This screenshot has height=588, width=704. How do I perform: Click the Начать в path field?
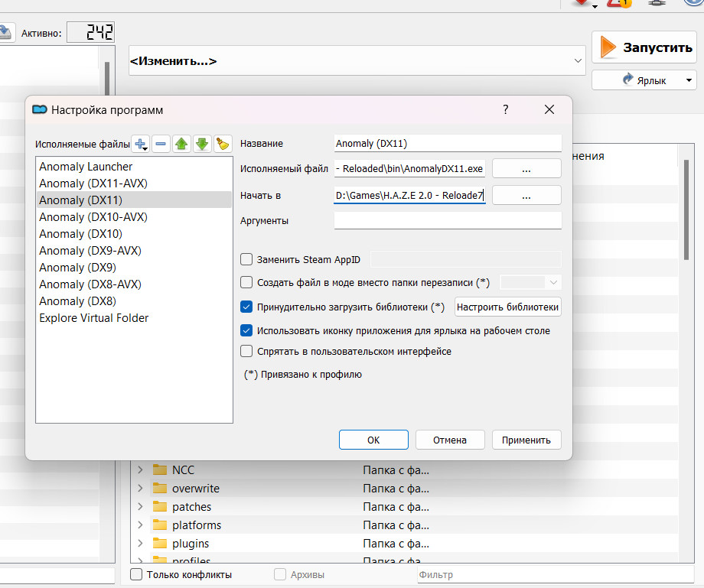click(x=409, y=195)
